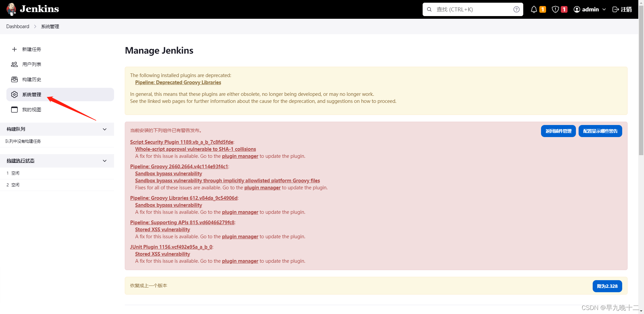644x314 pixels.
Task: Click the red security count badge
Action: click(x=564, y=9)
